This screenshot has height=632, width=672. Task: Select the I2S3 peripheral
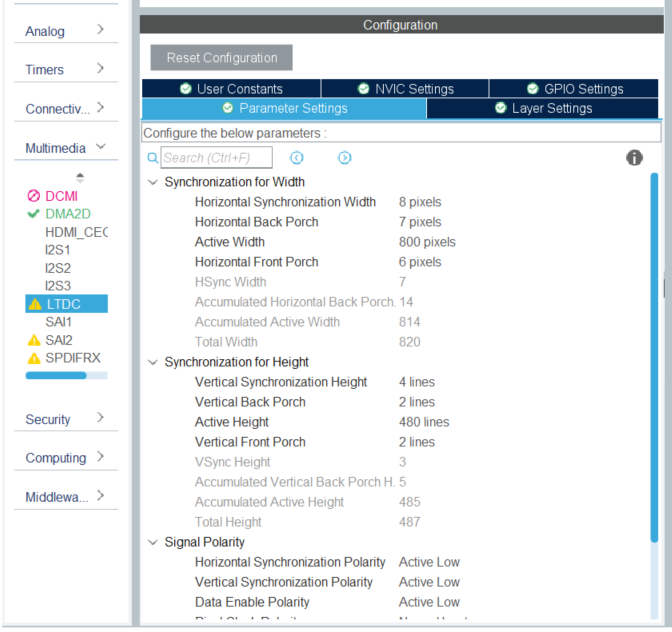58,286
